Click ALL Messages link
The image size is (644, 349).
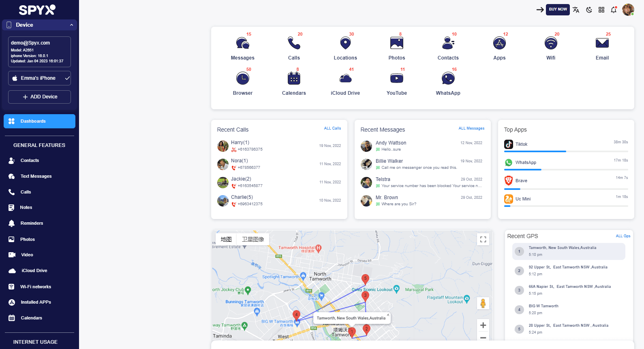[x=471, y=128]
